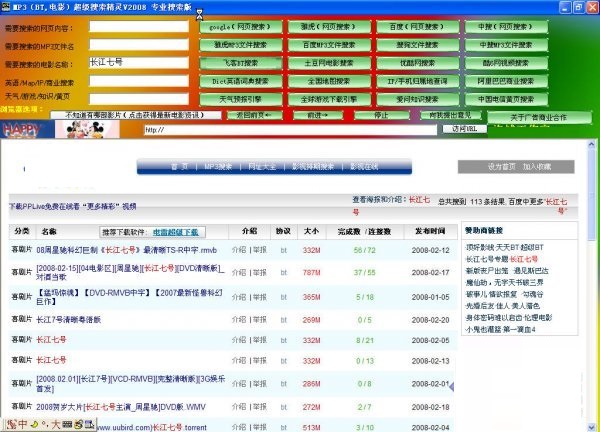Click the 中搜MP3文件搜索 button
600x432 pixels.
click(506, 45)
